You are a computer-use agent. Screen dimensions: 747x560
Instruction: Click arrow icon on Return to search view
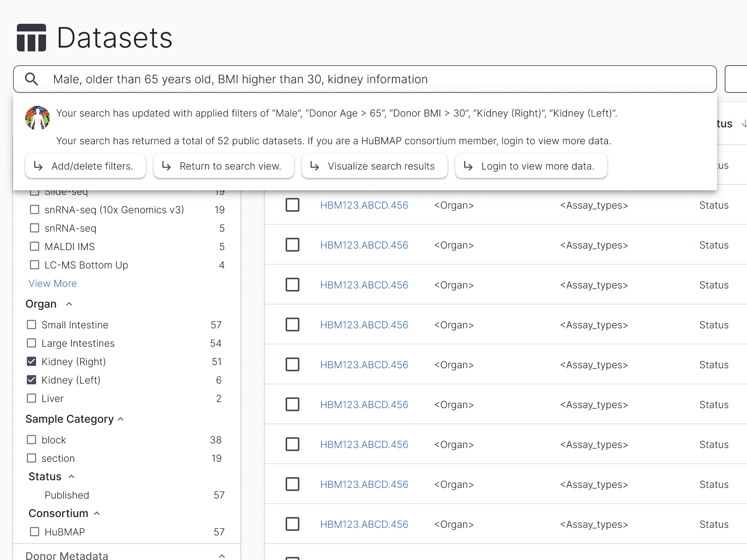coord(167,166)
